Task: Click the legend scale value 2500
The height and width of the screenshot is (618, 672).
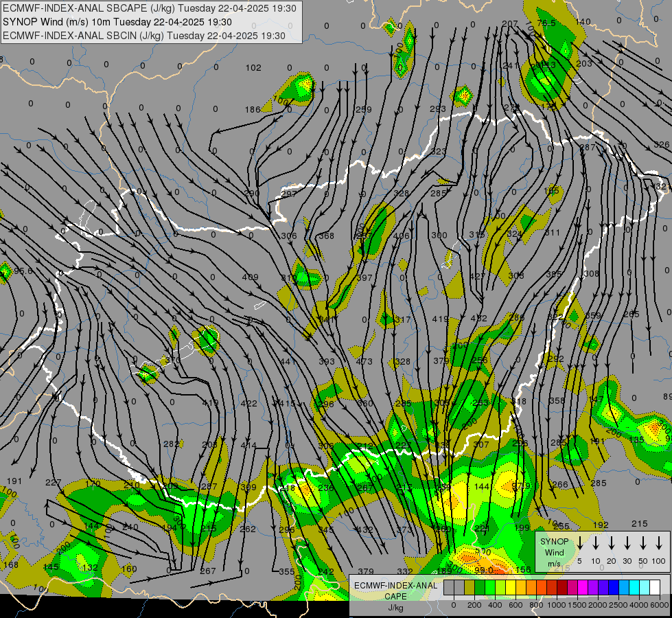Action: (x=618, y=605)
